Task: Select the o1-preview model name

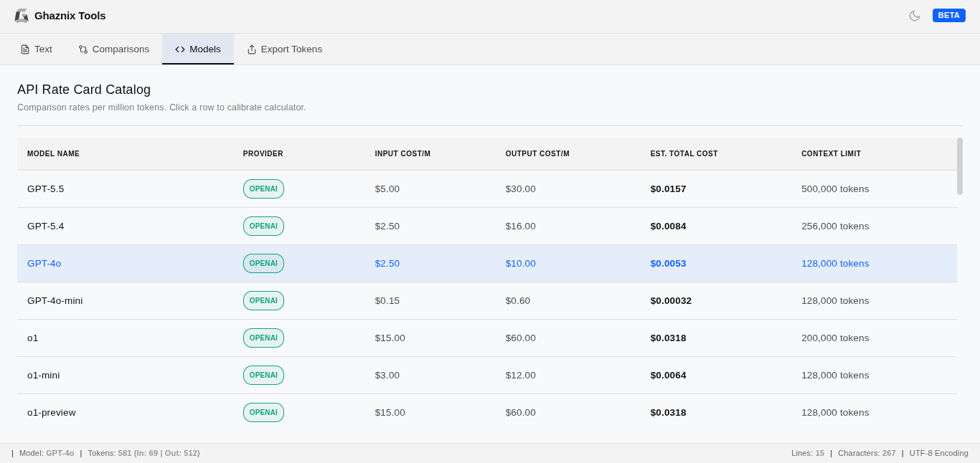Action: pyautogui.click(x=52, y=413)
